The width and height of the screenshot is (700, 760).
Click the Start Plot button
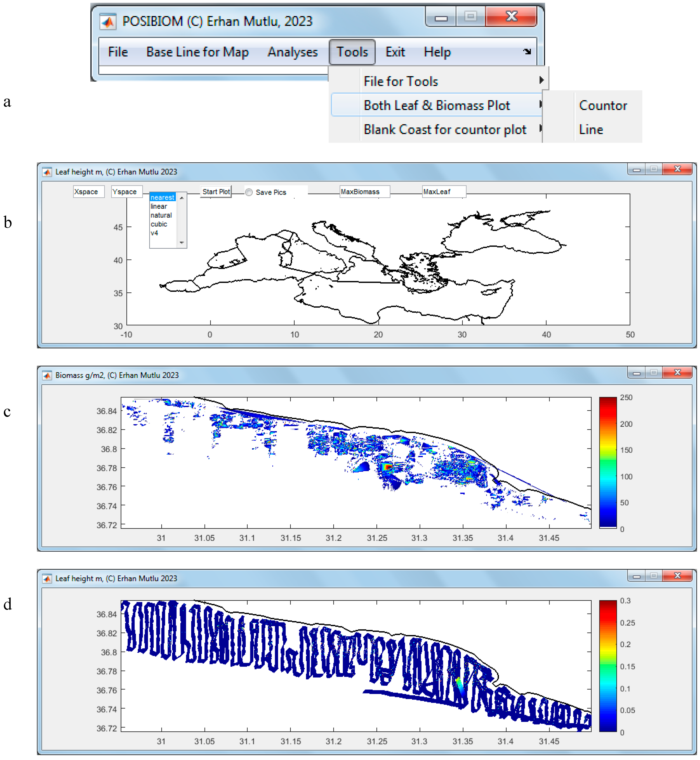click(x=216, y=192)
